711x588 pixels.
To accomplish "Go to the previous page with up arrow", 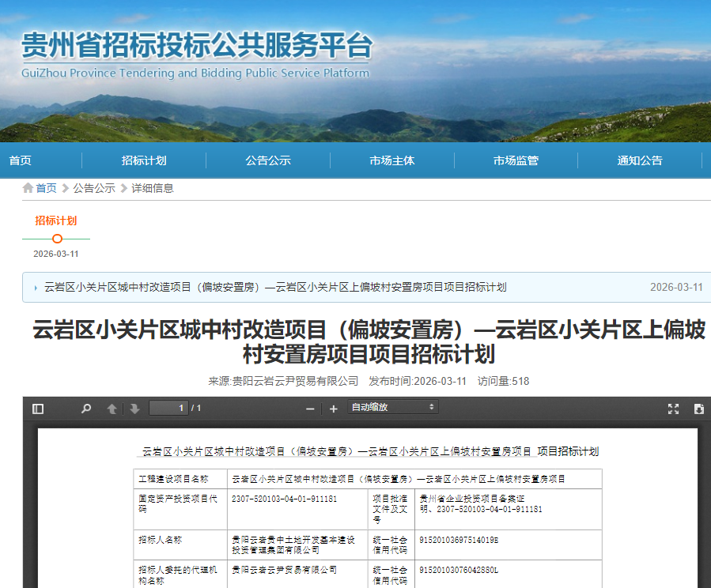I will tap(112, 409).
